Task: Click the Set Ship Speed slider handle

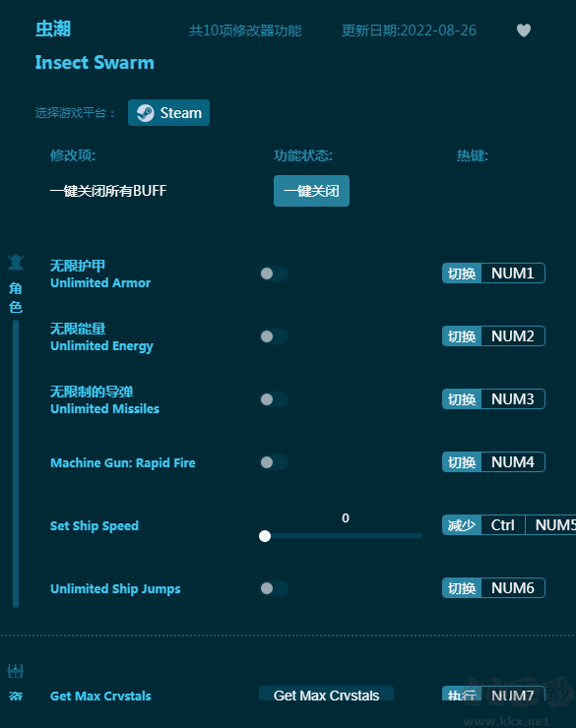Action: click(265, 536)
